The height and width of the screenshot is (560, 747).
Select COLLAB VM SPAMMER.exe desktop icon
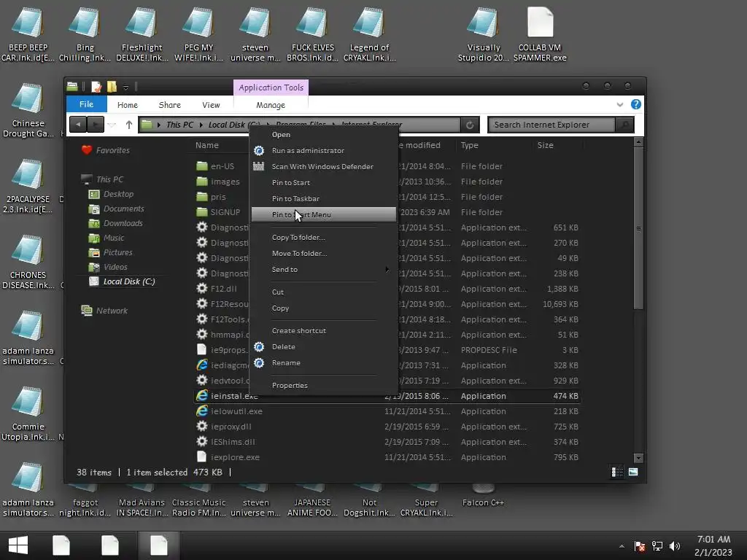pos(540,34)
